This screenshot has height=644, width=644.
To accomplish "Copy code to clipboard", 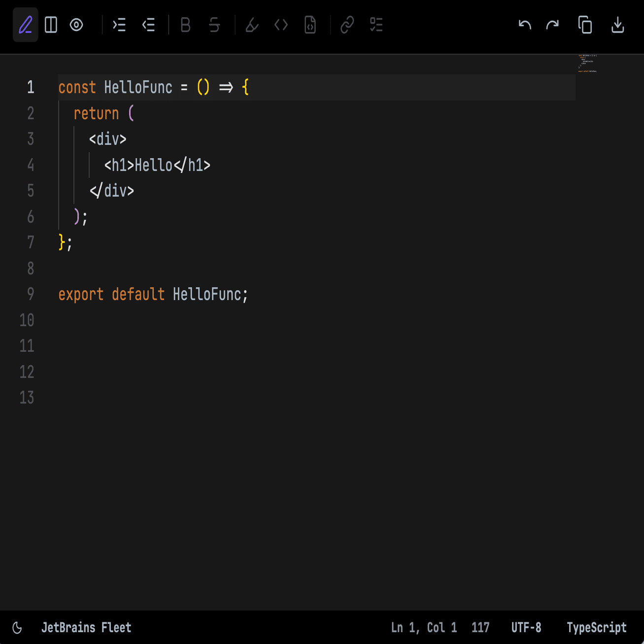I will coord(585,25).
